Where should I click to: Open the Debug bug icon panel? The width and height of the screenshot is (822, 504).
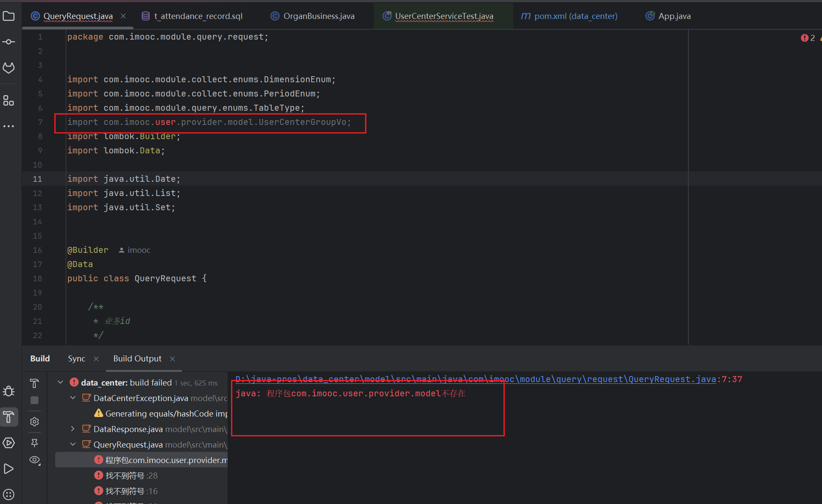click(9, 391)
